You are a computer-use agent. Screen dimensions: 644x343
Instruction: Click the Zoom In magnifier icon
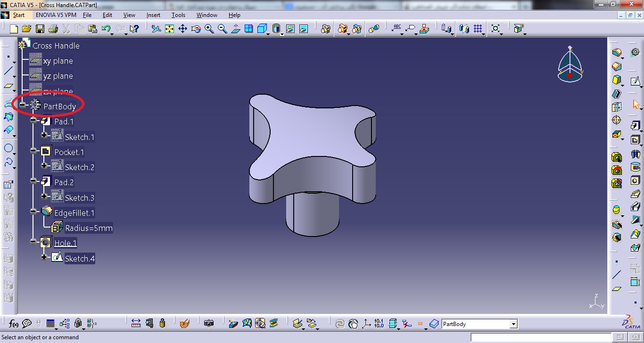pyautogui.click(x=209, y=29)
